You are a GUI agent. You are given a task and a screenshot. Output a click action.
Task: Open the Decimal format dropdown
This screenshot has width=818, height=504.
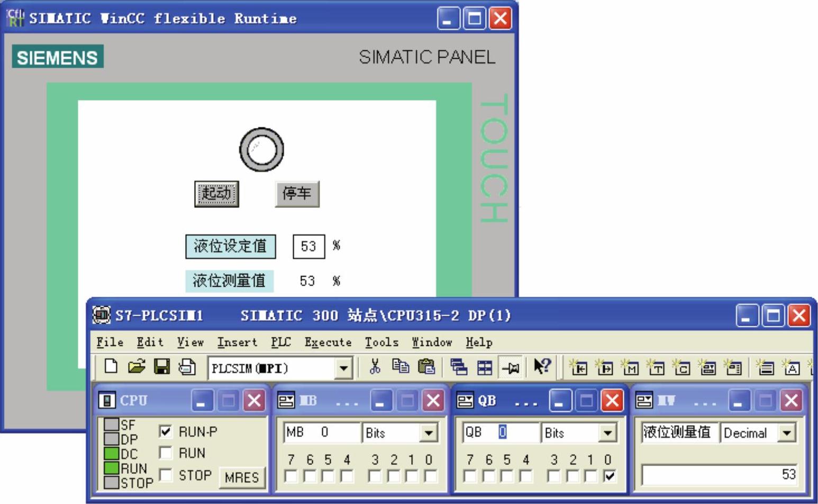point(787,433)
